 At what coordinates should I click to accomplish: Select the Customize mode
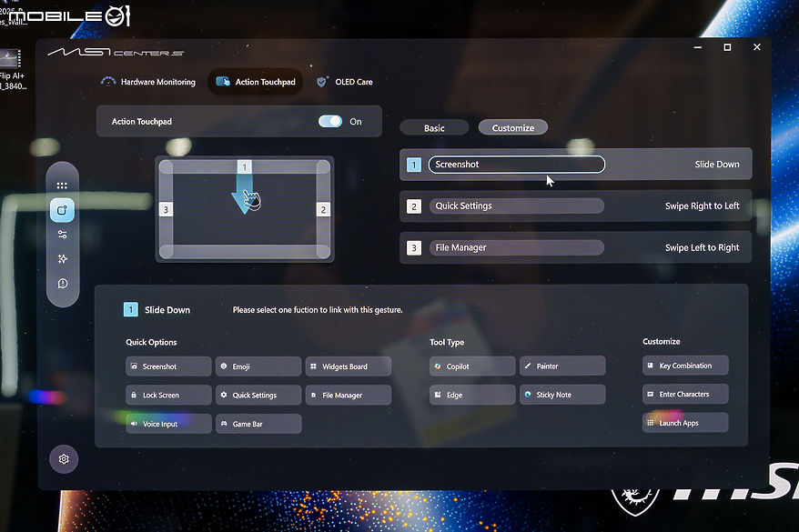[x=513, y=128]
